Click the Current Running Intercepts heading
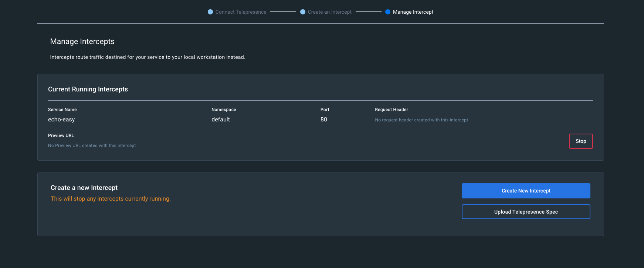 click(x=88, y=89)
